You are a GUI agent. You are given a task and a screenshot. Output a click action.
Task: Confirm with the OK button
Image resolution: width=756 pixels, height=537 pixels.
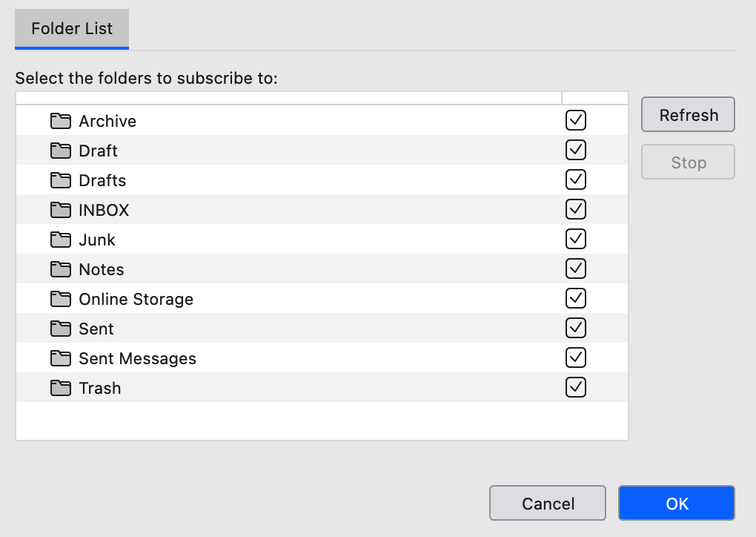click(677, 504)
